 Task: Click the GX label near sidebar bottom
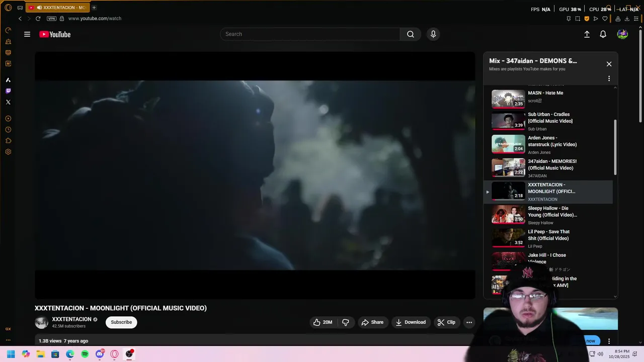point(8,329)
